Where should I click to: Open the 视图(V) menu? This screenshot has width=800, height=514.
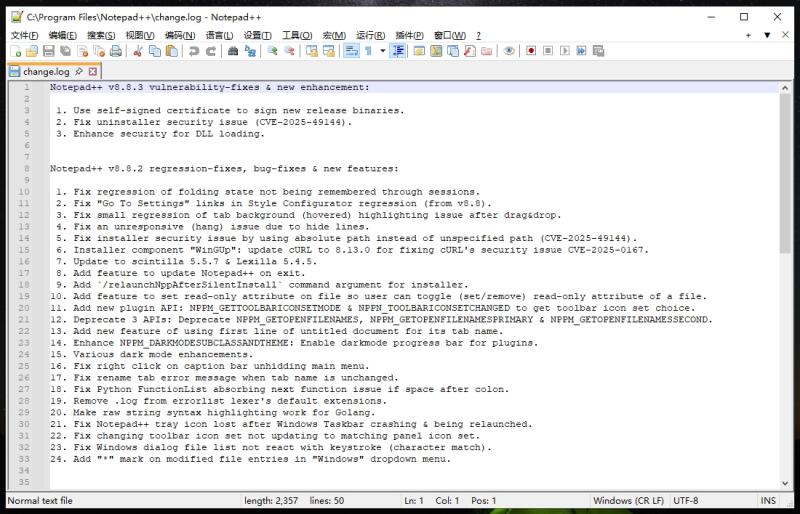tap(140, 35)
